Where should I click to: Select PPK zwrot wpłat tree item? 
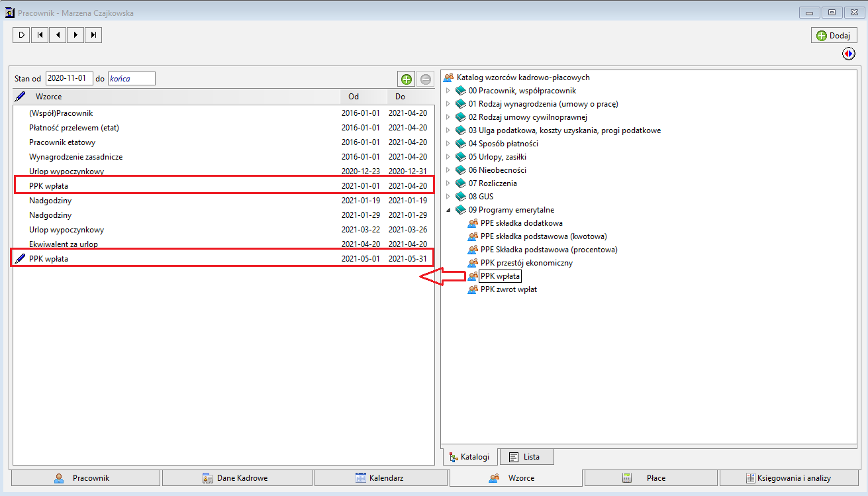508,289
